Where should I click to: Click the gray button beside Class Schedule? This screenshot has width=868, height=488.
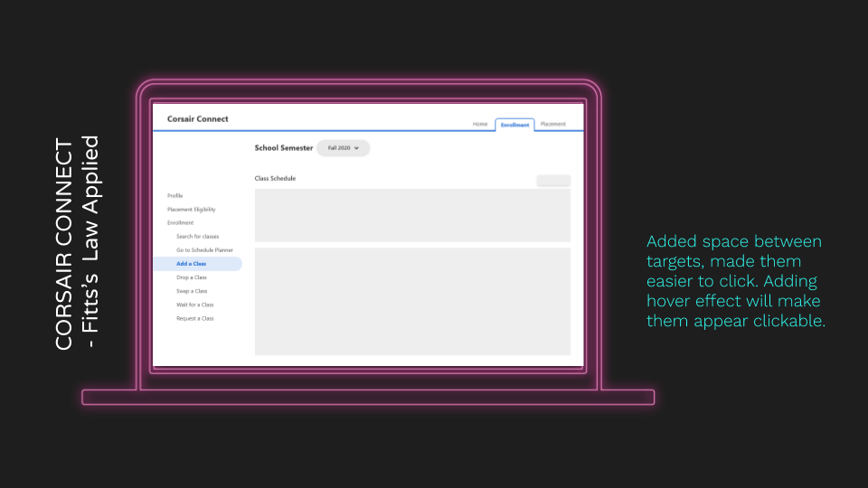(553, 181)
